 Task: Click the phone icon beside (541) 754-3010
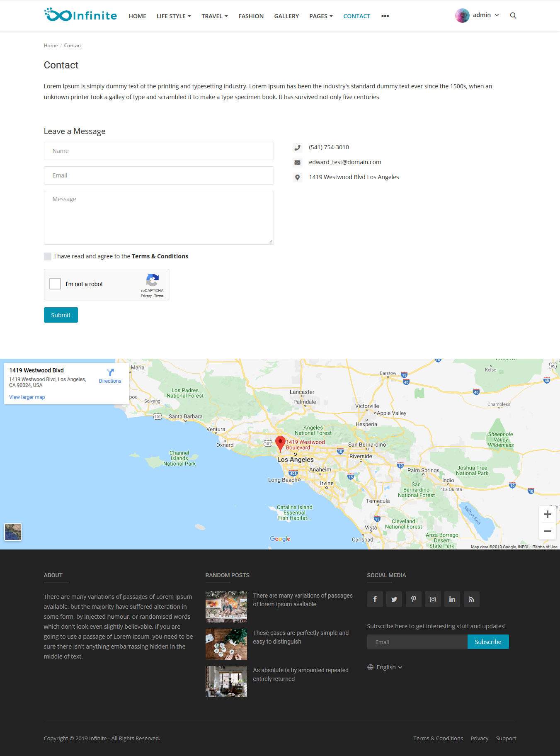[x=297, y=147]
